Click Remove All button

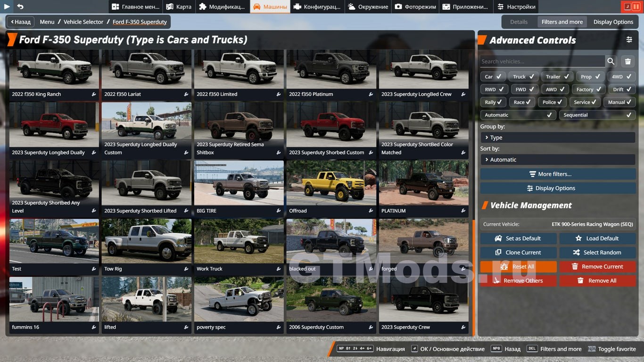(597, 281)
